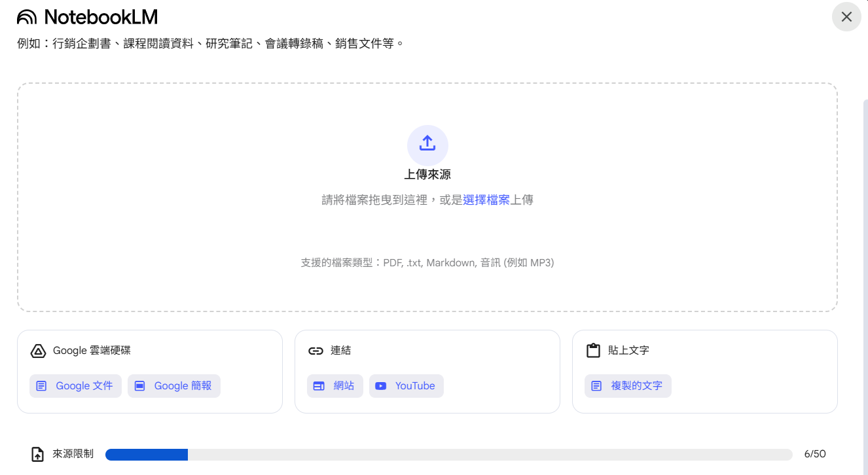Screen dimensions: 868x475
Task: Click the Google 雲端硬碟 heading
Action: tap(92, 351)
